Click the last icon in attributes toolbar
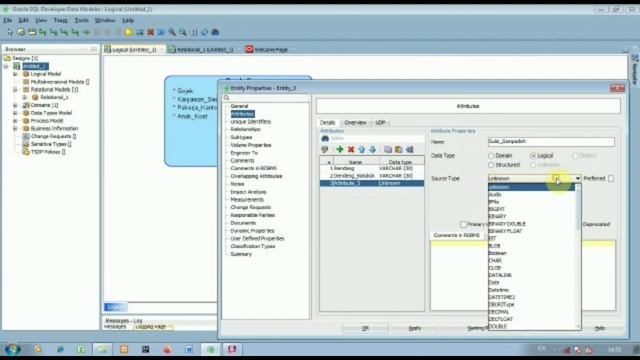 410,149
